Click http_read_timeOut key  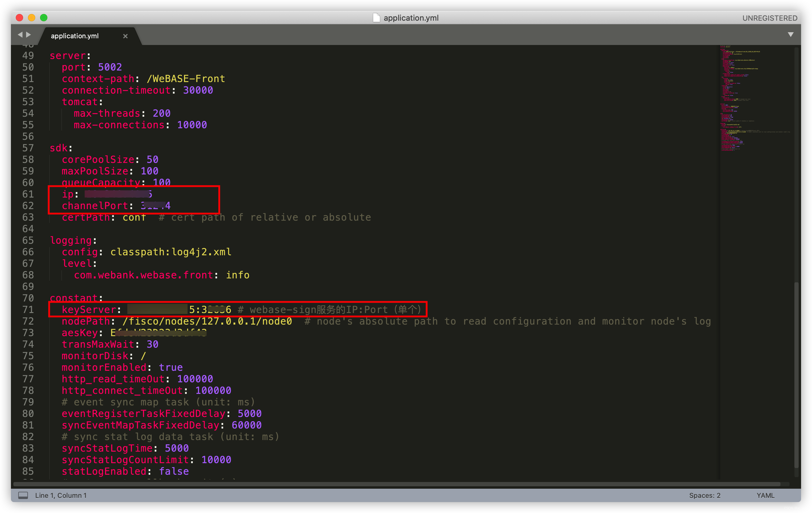[113, 379]
